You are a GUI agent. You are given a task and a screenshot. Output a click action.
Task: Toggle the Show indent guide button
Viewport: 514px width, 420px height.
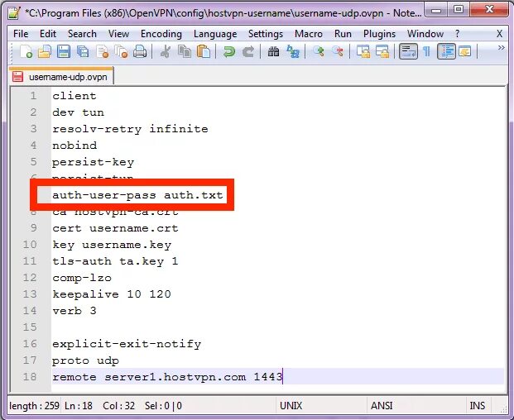(x=446, y=52)
